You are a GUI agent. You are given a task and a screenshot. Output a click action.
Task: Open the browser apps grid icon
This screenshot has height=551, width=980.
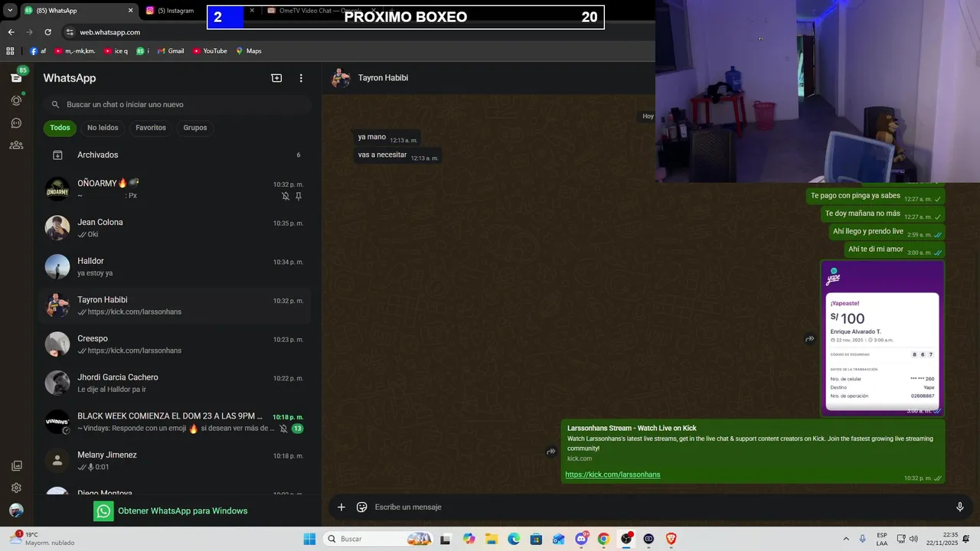point(10,51)
